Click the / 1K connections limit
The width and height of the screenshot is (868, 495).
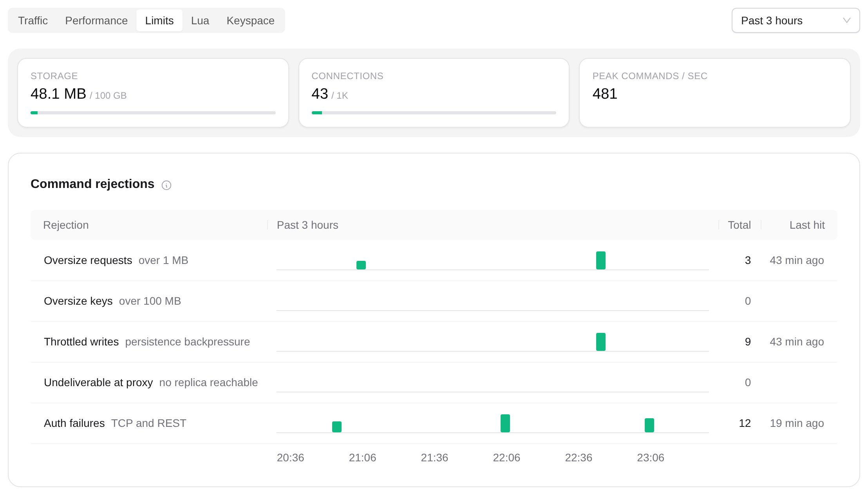(x=340, y=96)
